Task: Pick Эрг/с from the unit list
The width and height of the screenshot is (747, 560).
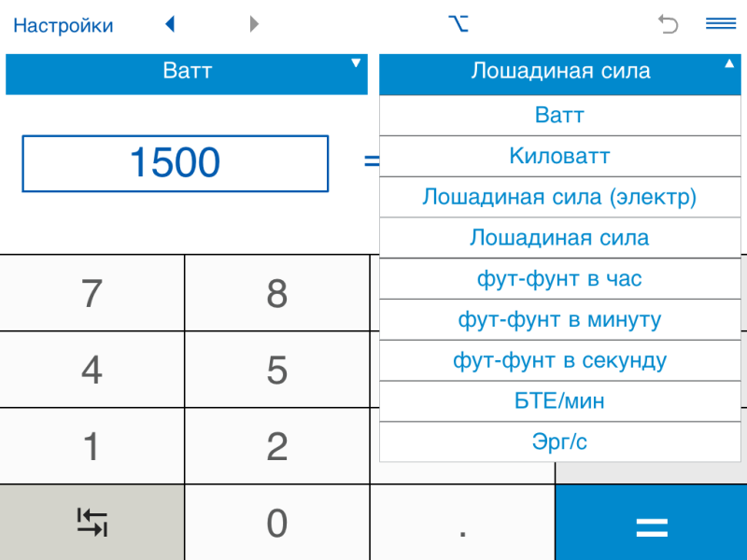Action: (x=559, y=441)
